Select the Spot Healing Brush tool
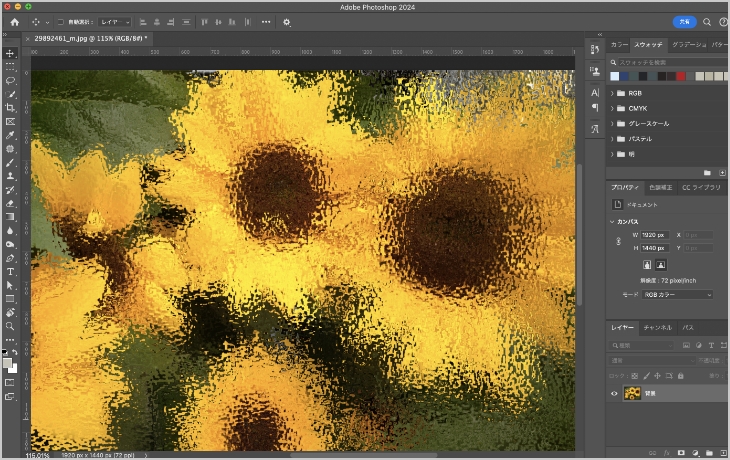This screenshot has height=460, width=730. (x=10, y=149)
